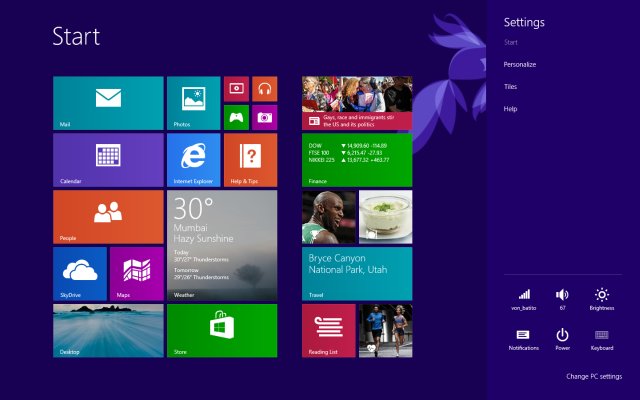The image size is (640, 400).
Task: Open the Store tile
Action: click(x=221, y=330)
